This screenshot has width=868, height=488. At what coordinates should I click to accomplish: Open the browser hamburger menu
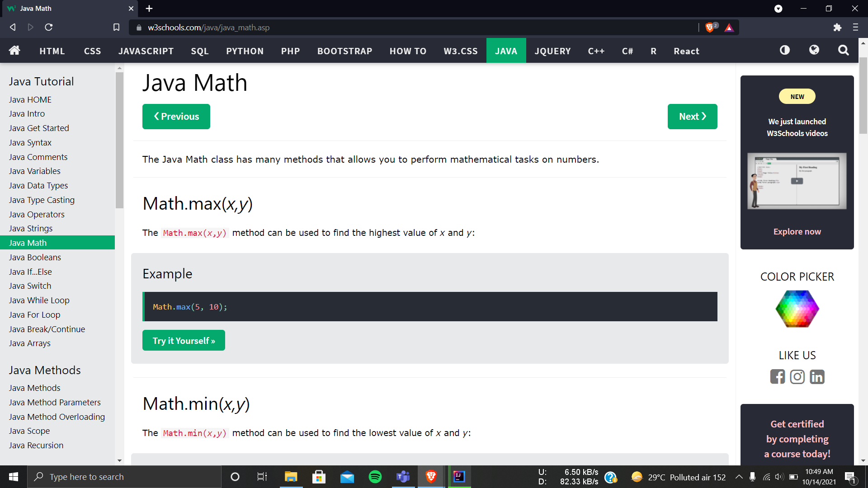coord(855,28)
